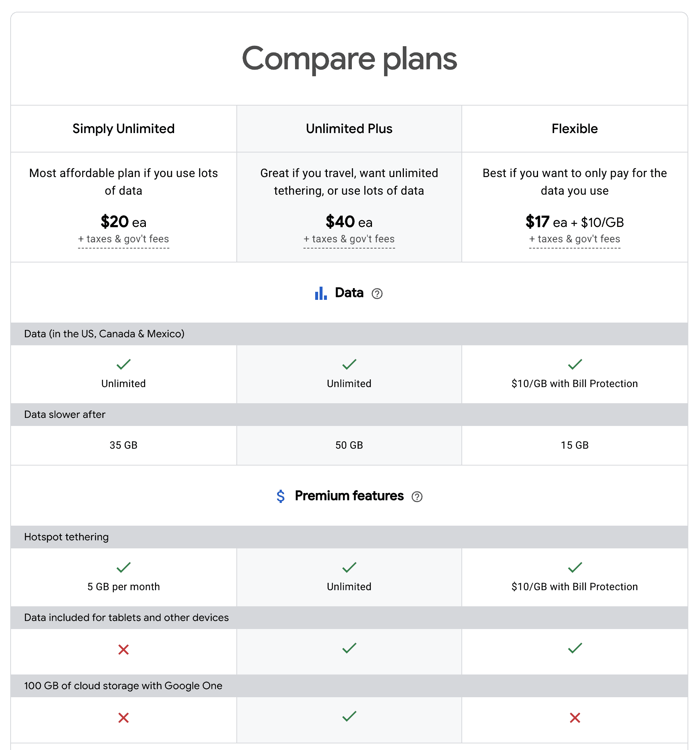Click the Data slower after row header
The height and width of the screenshot is (750, 700).
[x=65, y=415]
